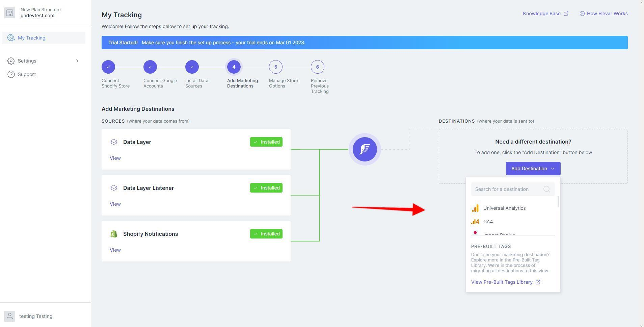Click the Support question mark icon
Viewport: 644px width, 327px height.
pos(11,74)
